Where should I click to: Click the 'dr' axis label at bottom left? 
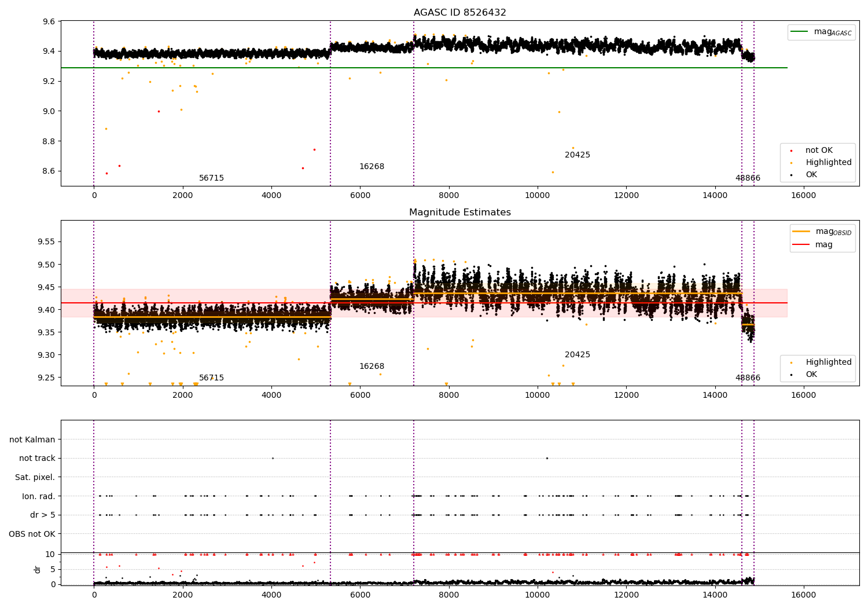(38, 569)
